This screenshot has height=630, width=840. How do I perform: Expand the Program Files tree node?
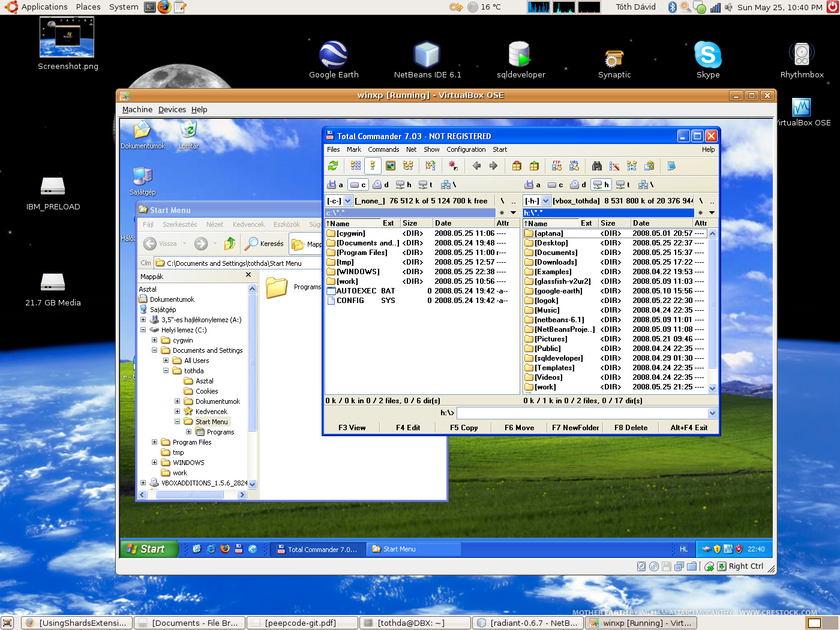154,442
